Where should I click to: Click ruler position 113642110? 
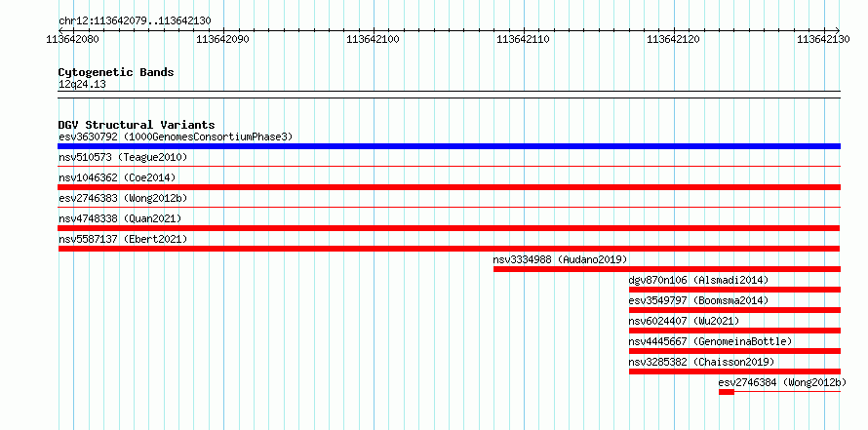coord(523,39)
